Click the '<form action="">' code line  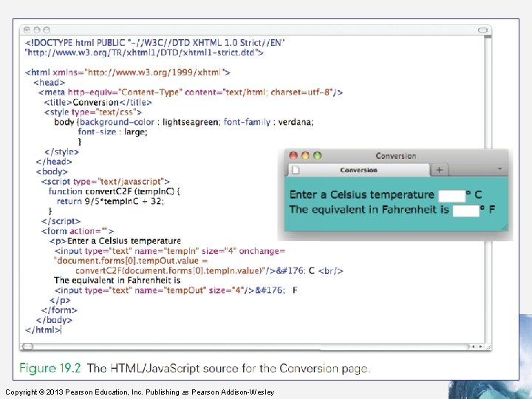78,231
